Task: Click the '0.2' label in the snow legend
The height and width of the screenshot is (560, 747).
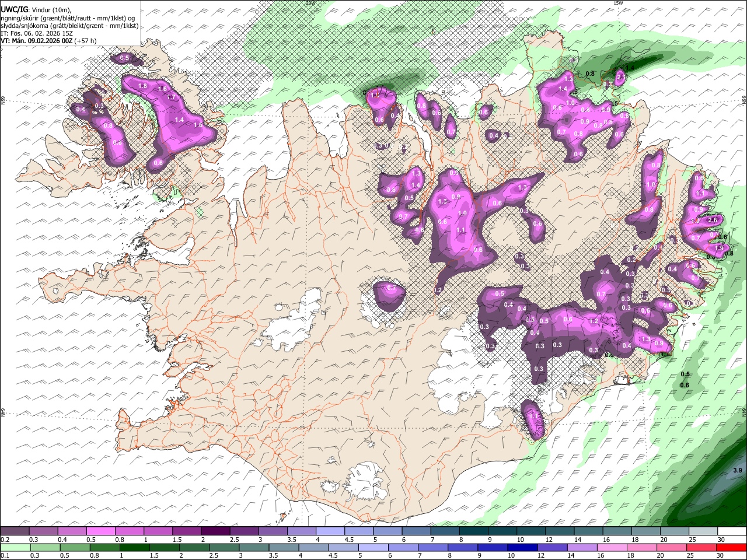Action: 5,540
